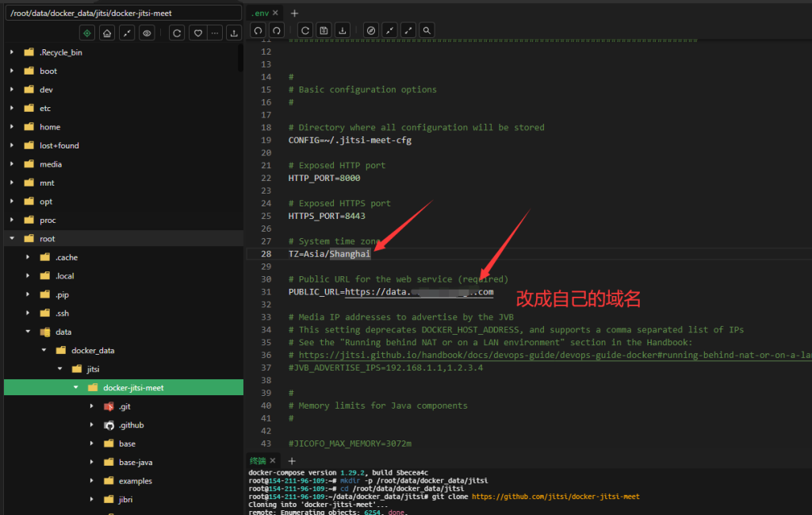Viewport: 812px width, 515px height.
Task: Expand the etc folder
Action: [x=12, y=108]
